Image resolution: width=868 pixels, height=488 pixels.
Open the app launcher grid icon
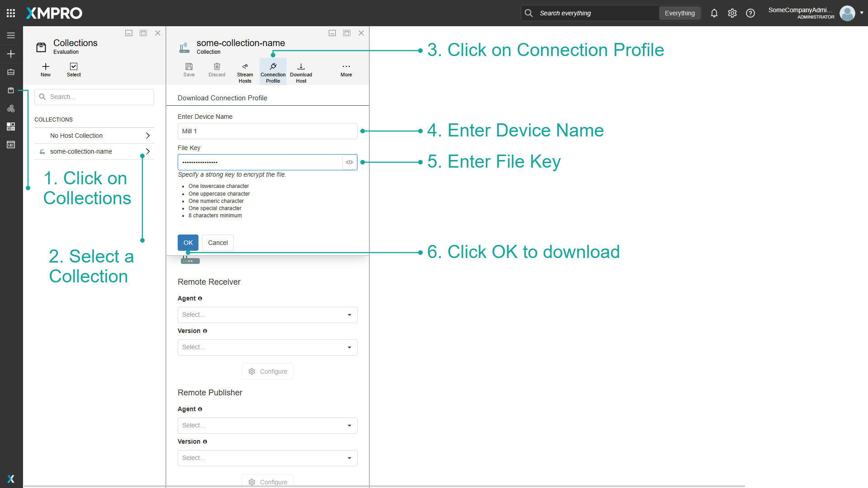point(11,13)
